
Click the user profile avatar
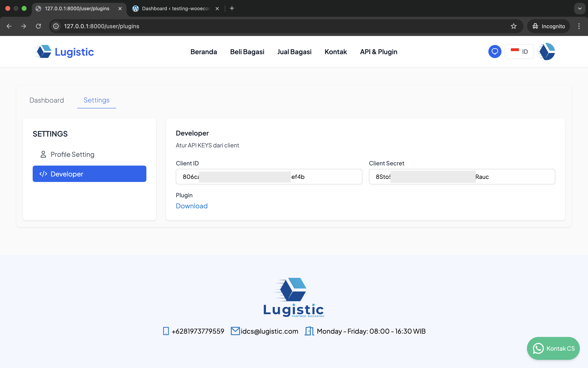tap(546, 51)
